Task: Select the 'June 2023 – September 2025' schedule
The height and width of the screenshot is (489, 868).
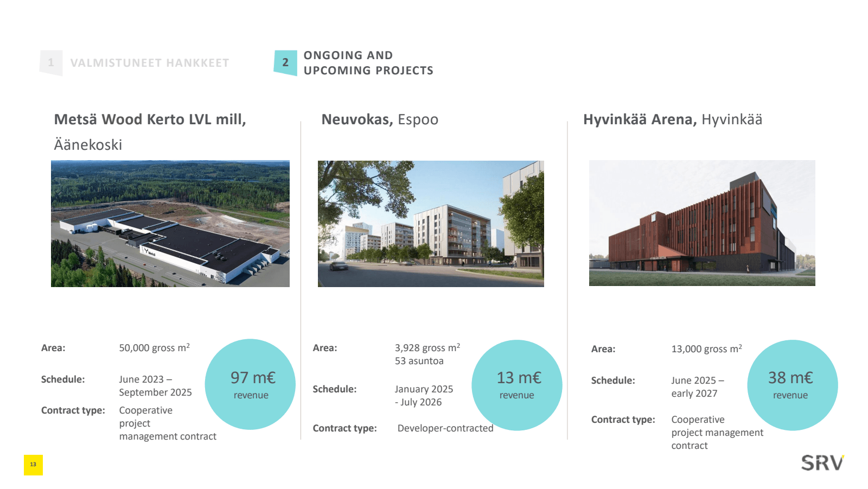Action: (x=156, y=385)
